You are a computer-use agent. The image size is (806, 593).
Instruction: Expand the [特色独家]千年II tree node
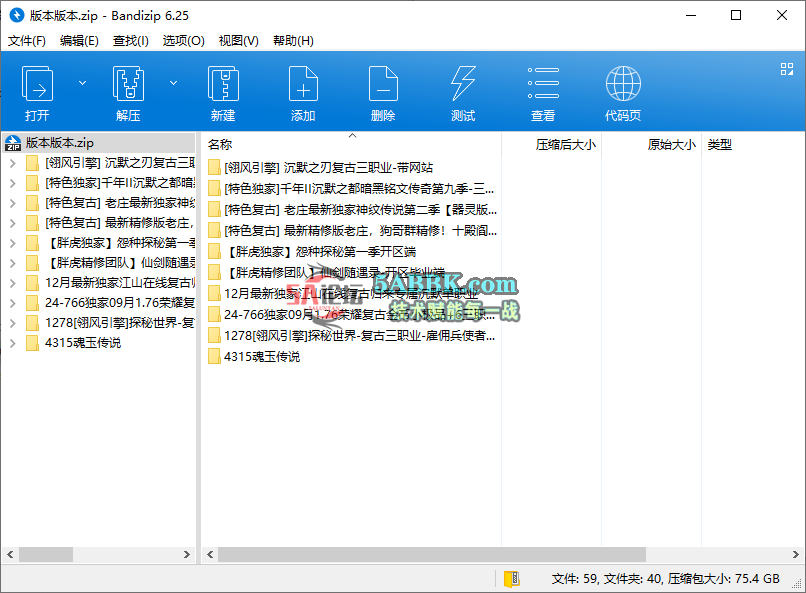point(13,183)
